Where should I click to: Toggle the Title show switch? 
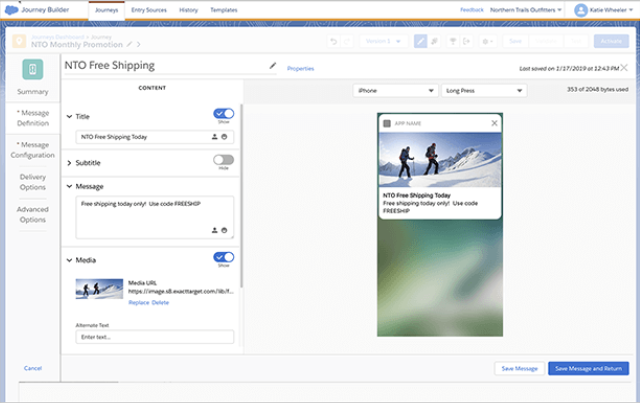coord(224,114)
